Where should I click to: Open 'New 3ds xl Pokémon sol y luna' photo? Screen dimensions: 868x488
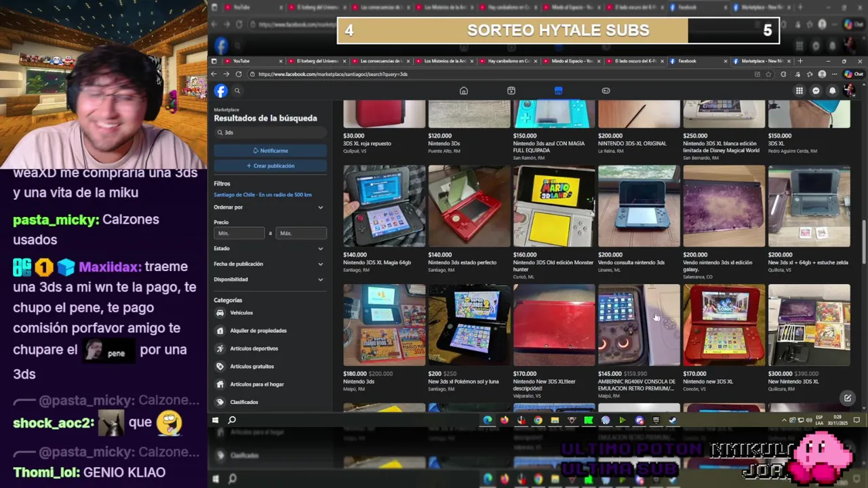(x=469, y=325)
